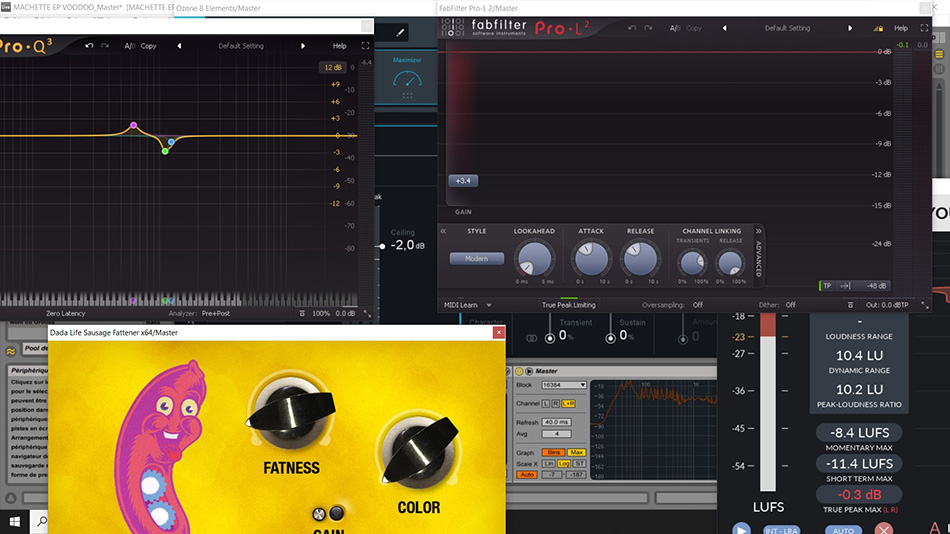Click the Windows Start button

pos(14,521)
